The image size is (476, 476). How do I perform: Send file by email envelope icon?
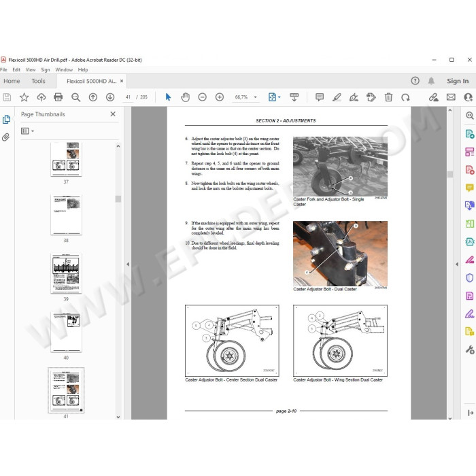pyautogui.click(x=451, y=97)
